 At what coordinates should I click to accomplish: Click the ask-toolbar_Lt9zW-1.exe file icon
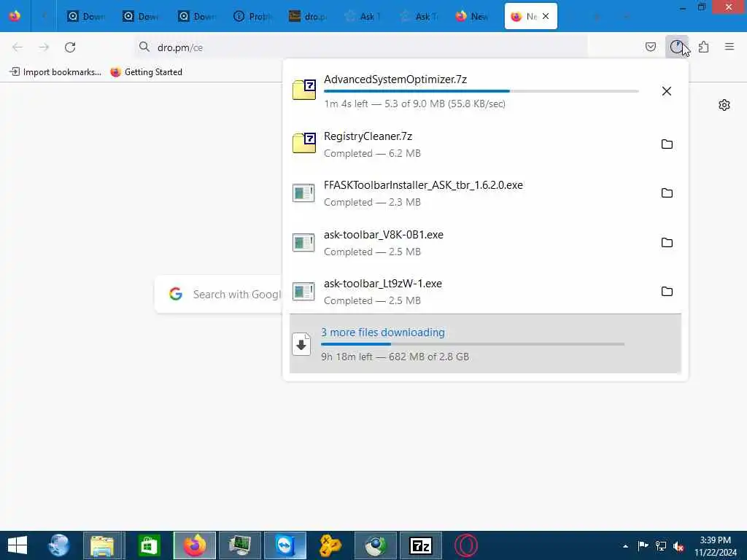point(303,292)
